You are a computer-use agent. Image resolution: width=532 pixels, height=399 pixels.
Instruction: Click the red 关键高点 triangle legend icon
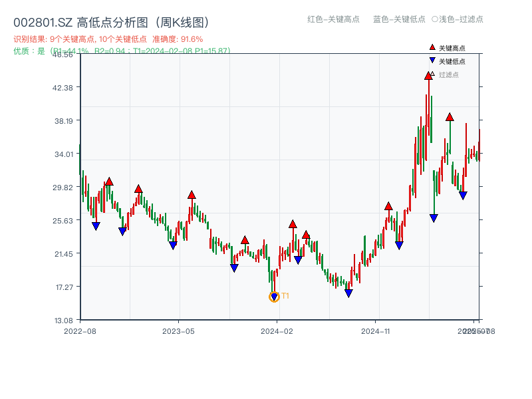(x=431, y=47)
